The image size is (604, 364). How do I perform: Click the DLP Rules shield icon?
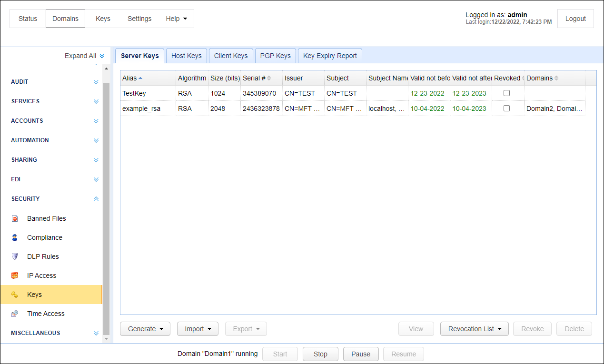tap(15, 256)
